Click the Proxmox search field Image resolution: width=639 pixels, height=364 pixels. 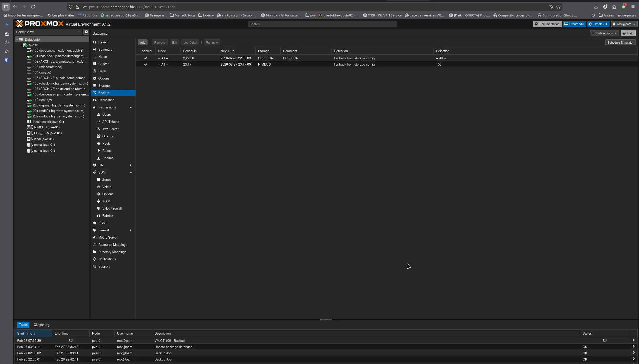[322, 24]
